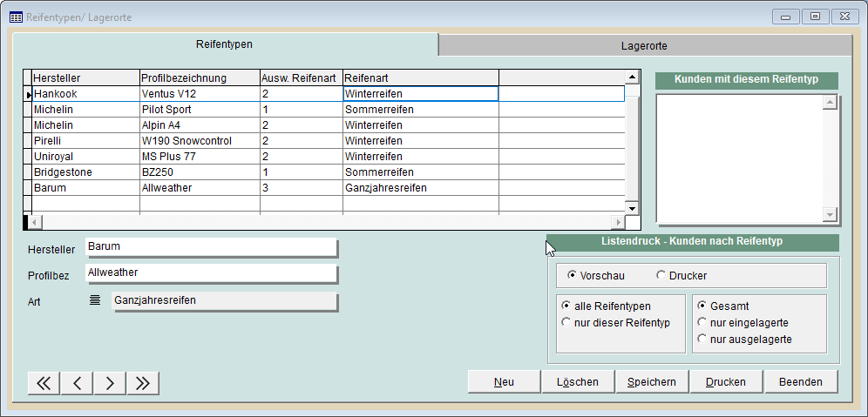Viewport: 868px width, 417px height.
Task: Click Kunden list scrollbar up arrow
Action: 830,103
